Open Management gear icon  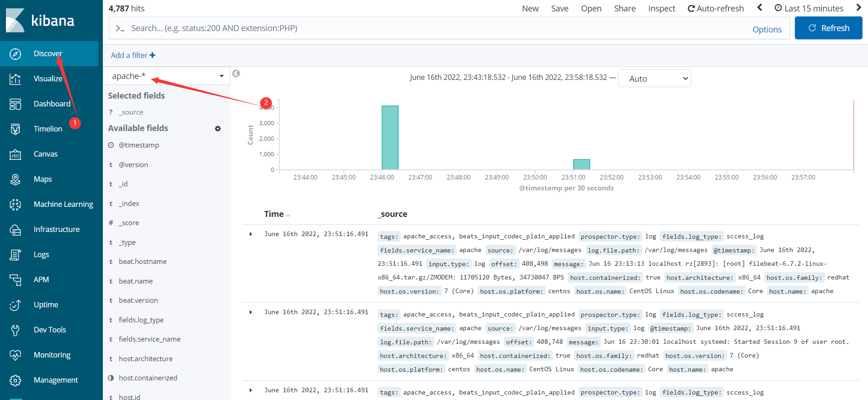(15, 380)
